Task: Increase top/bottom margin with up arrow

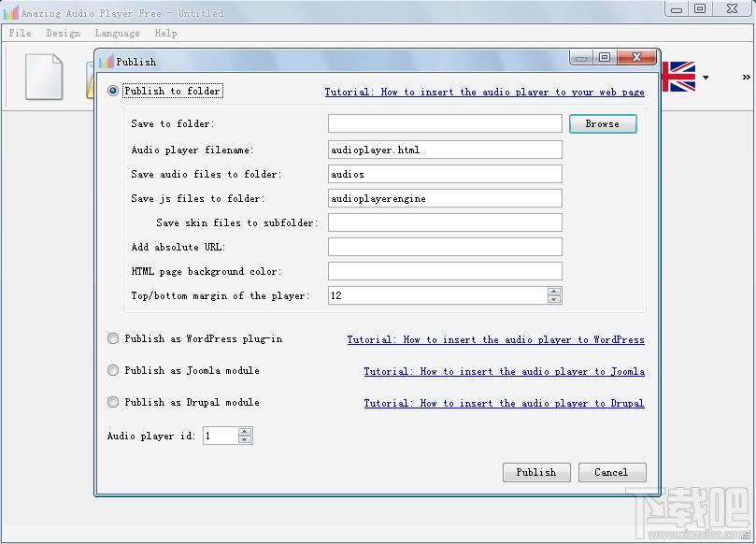Action: click(554, 292)
